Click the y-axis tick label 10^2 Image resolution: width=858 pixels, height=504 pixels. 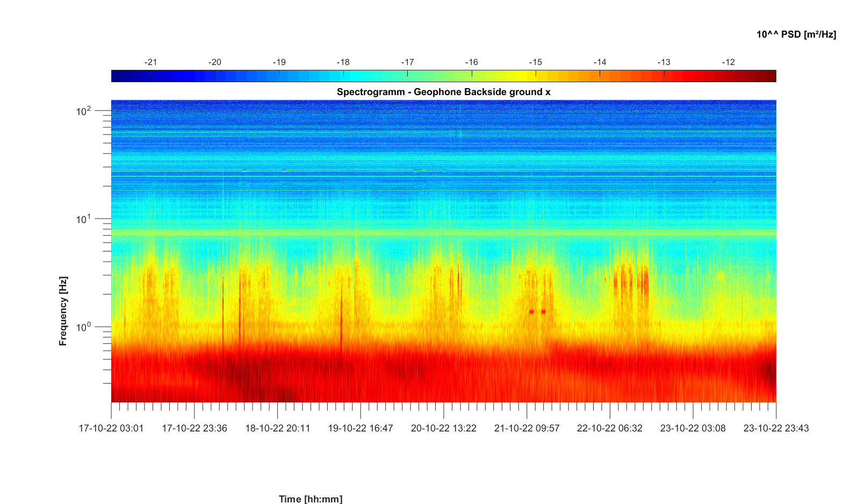(84, 111)
